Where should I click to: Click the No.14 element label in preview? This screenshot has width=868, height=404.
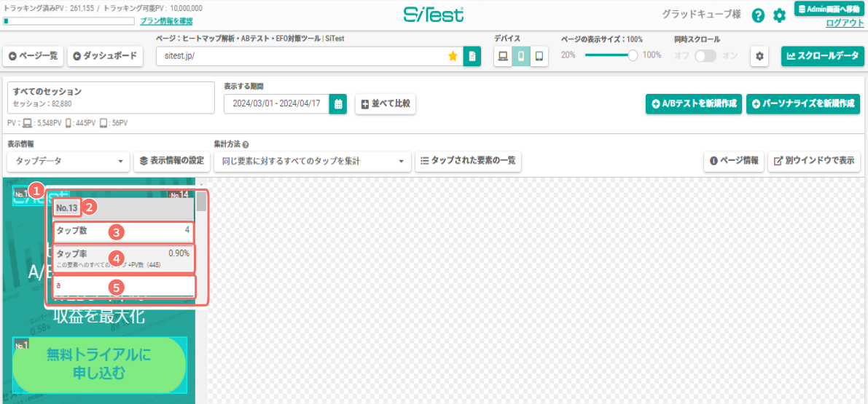(x=179, y=194)
